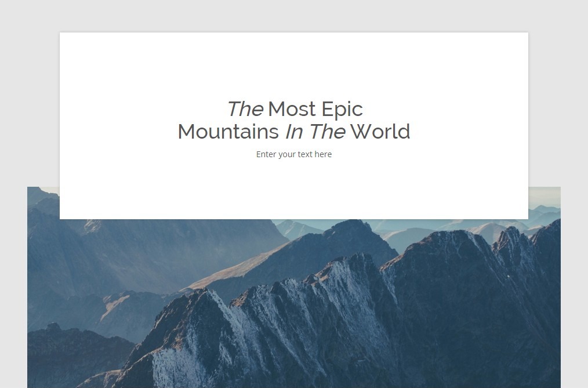588x388 pixels.
Task: Click the photo strip visible right of the white card
Action: [545, 203]
